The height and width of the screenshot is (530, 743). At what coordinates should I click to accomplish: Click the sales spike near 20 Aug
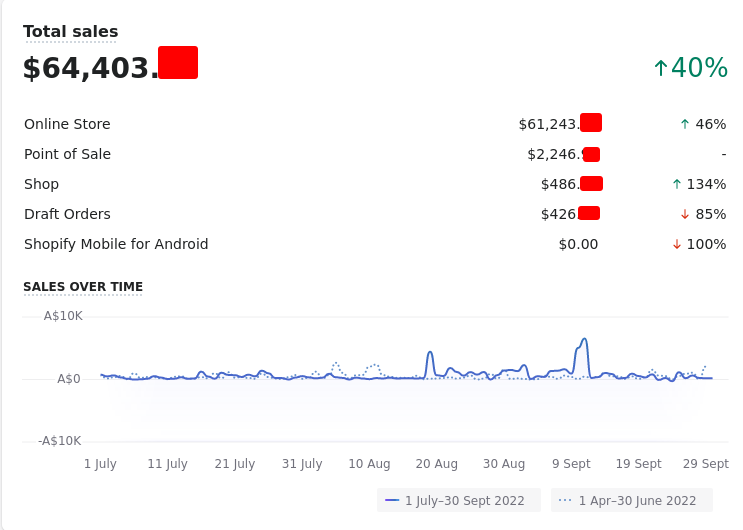click(430, 353)
